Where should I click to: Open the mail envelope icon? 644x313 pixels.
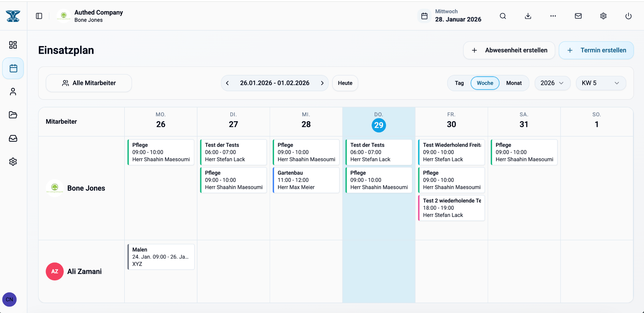point(578,16)
